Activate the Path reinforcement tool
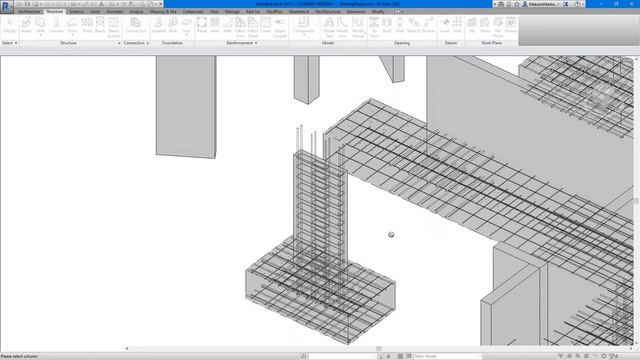This screenshot has width=640, height=360. (227, 25)
